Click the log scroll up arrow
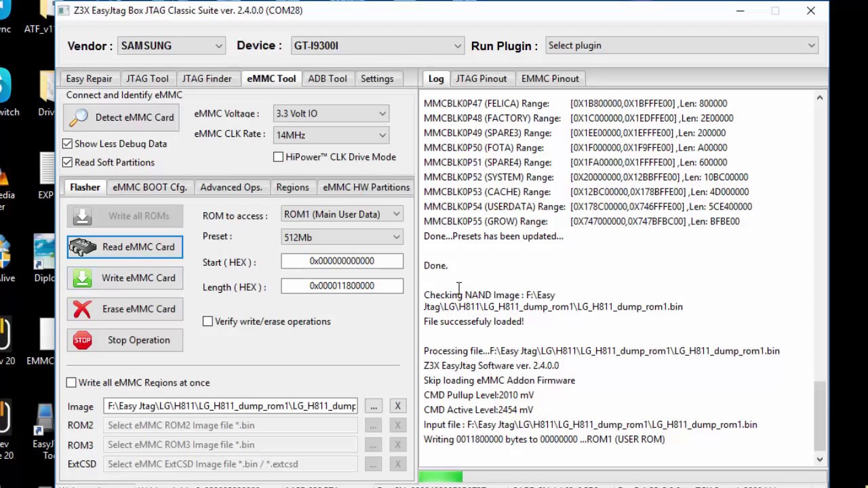The image size is (868, 488). click(x=819, y=98)
